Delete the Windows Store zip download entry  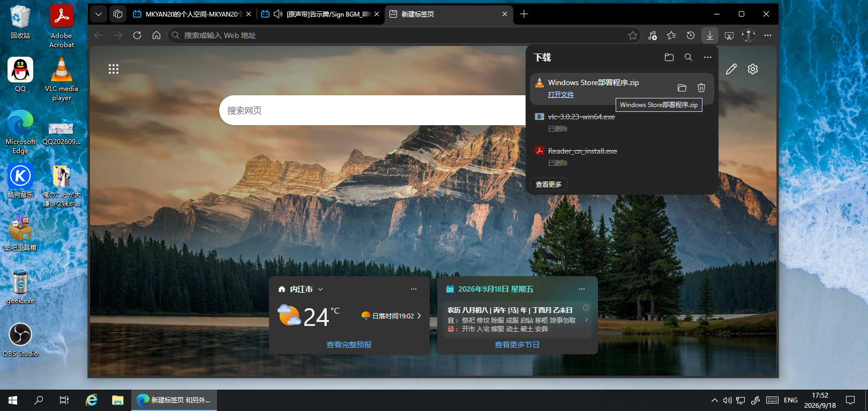[x=701, y=88]
